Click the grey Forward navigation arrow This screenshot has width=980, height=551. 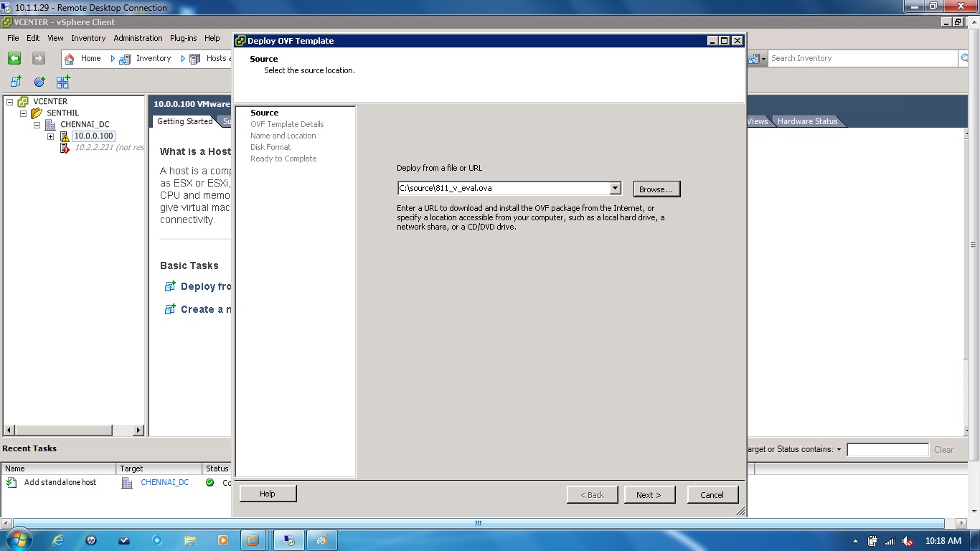[39, 58]
